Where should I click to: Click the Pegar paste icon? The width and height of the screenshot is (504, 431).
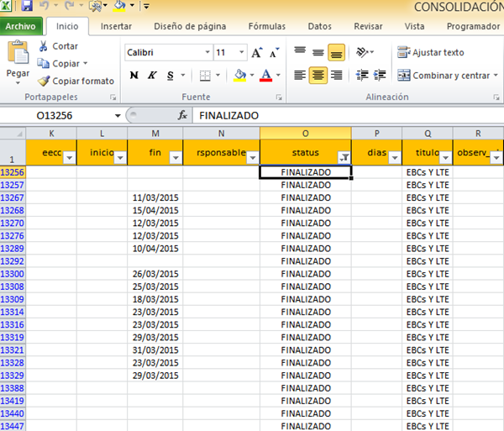click(x=18, y=54)
